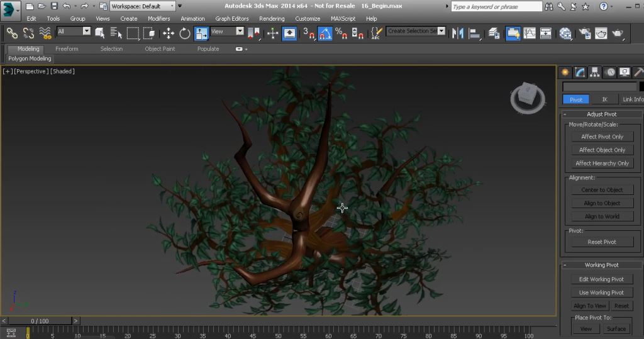Viewport: 644px width, 339px height.
Task: Open the Render Setup dialog
Action: pos(584,33)
